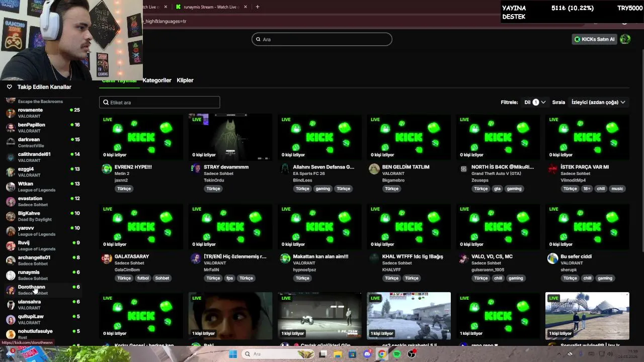Open the EVREN2 HYPE!!! stream title
Image resolution: width=644 pixels, height=362 pixels.
[x=133, y=167]
